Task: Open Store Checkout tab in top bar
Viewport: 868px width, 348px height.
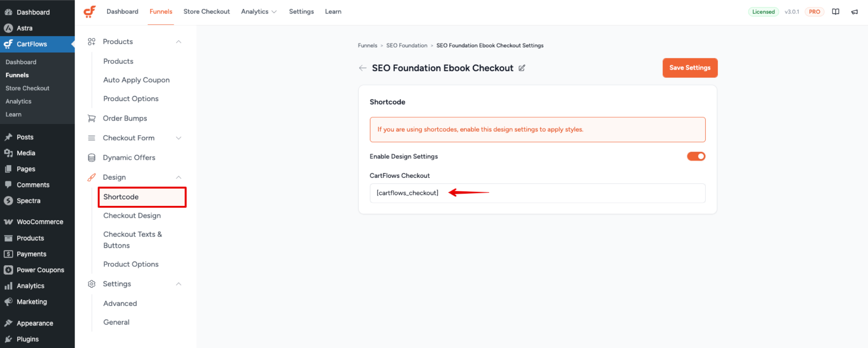Action: (207, 12)
